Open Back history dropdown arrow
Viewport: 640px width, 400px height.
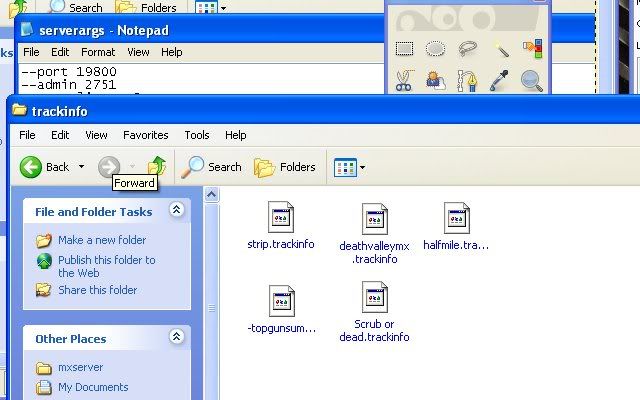(82, 167)
